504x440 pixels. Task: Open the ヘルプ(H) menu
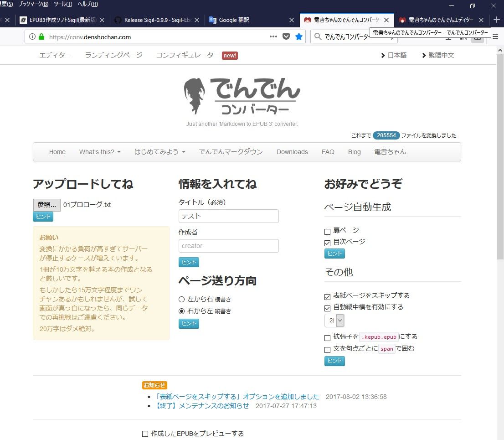(88, 4)
